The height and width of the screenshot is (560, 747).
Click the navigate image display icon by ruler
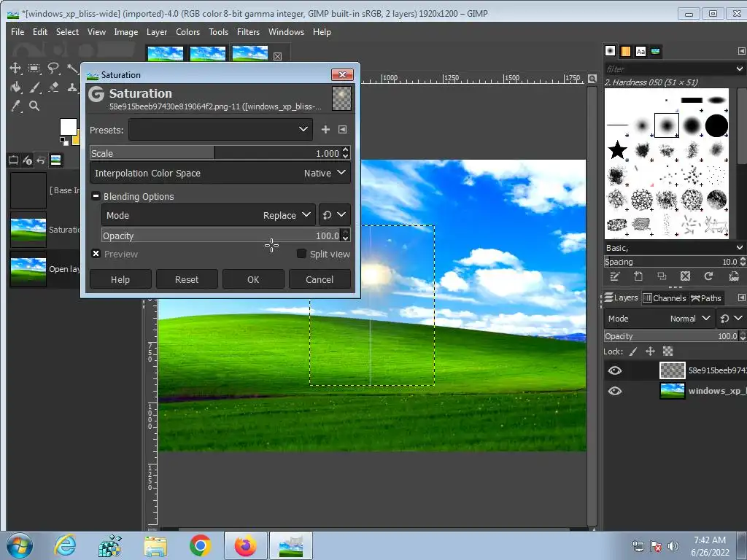pyautogui.click(x=592, y=79)
